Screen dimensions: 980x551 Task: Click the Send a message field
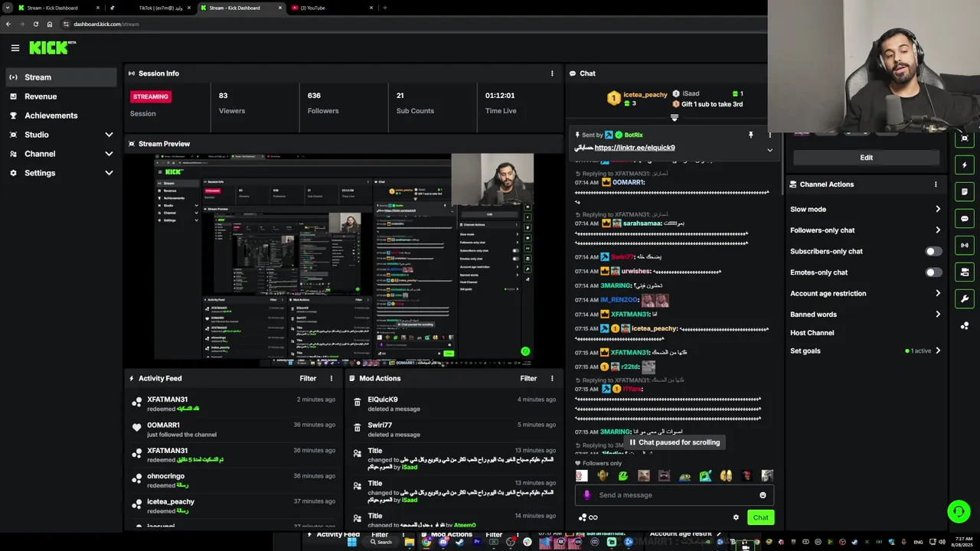pyautogui.click(x=674, y=495)
